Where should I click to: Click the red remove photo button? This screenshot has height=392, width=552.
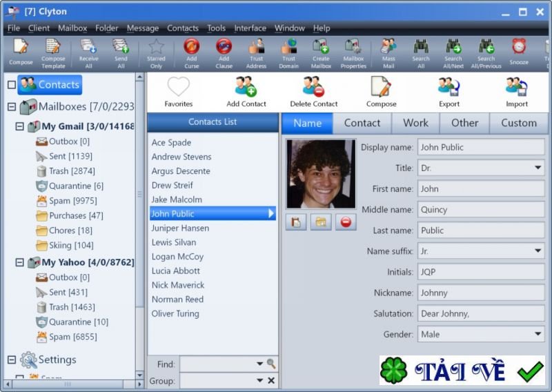pyautogui.click(x=346, y=222)
